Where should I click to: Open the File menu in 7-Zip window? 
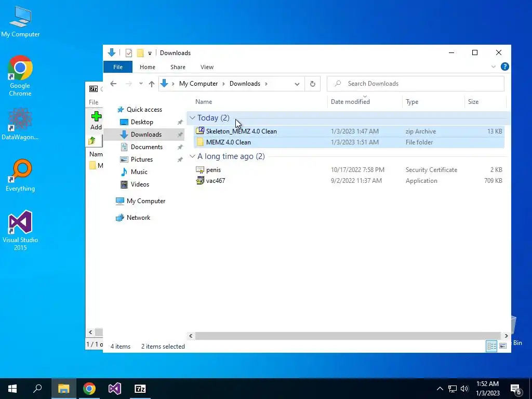tap(94, 102)
